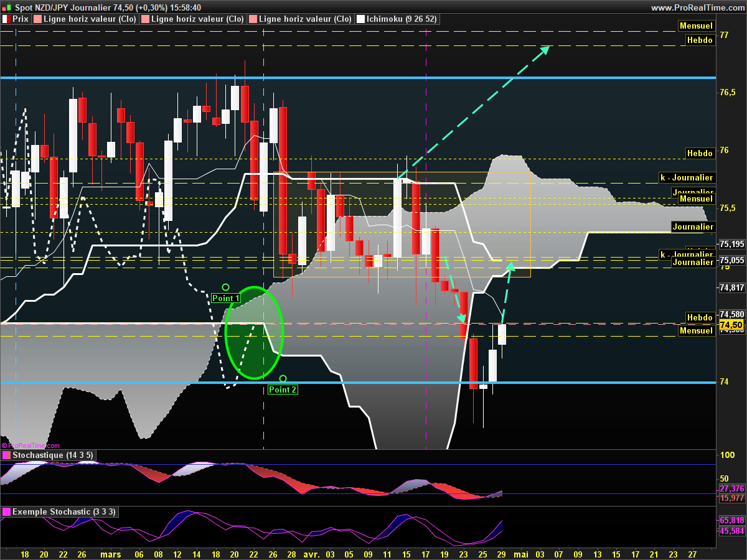Screen dimensions: 747x560
Task: Click the mai month label on the date axis
Action: pyautogui.click(x=520, y=553)
